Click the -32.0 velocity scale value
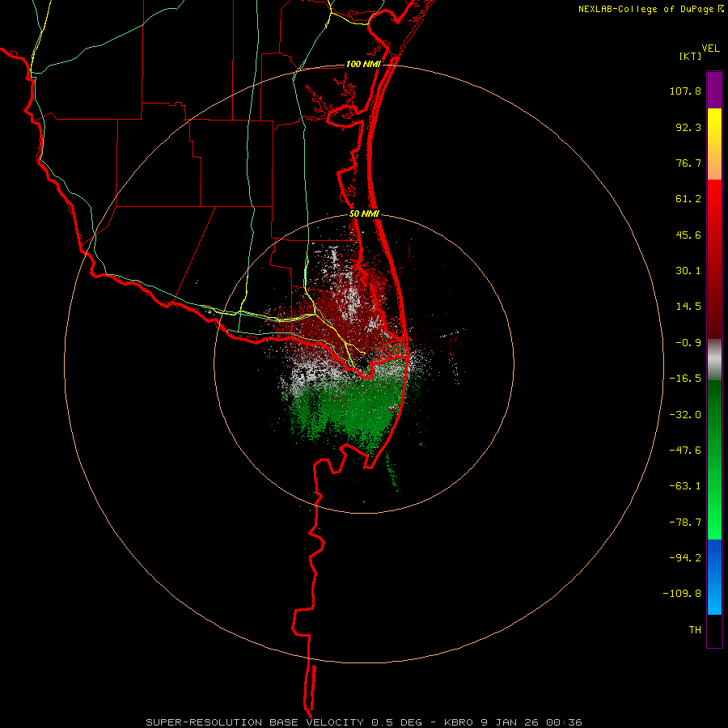Image resolution: width=728 pixels, height=728 pixels. 685,415
